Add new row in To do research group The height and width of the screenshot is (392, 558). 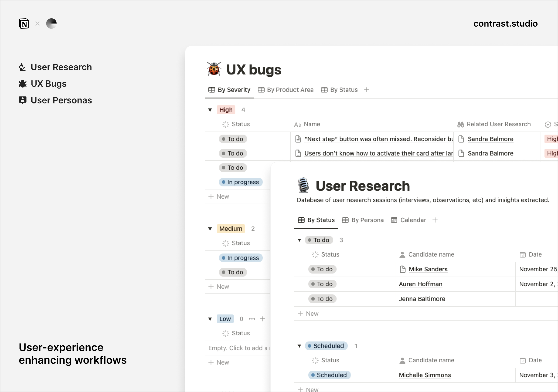[308, 314]
